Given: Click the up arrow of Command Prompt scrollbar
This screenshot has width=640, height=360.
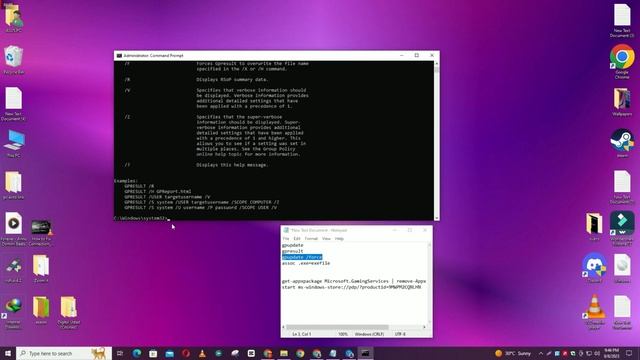Looking at the screenshot, I should (437, 64).
